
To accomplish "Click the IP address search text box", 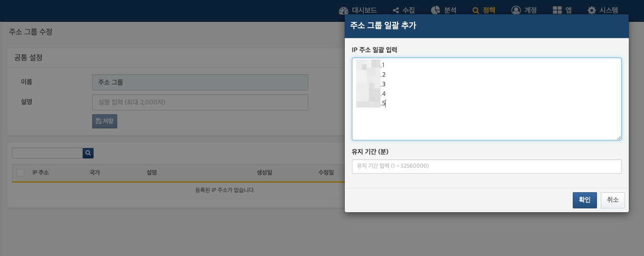I will [x=47, y=153].
